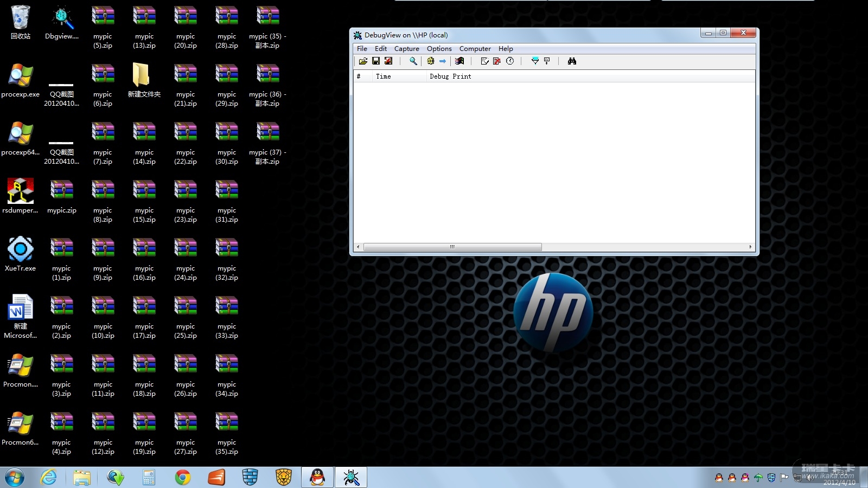Click the binoculars Find icon
The image size is (868, 488).
(x=572, y=61)
